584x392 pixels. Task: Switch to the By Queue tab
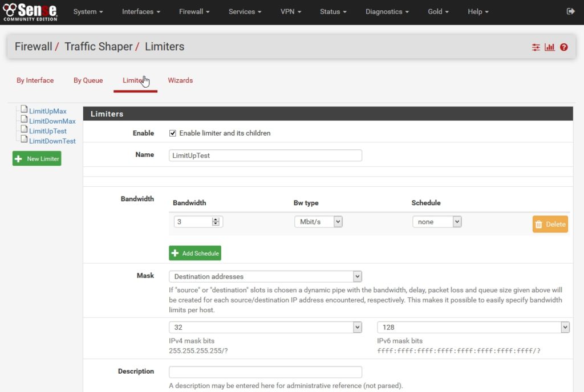click(88, 80)
